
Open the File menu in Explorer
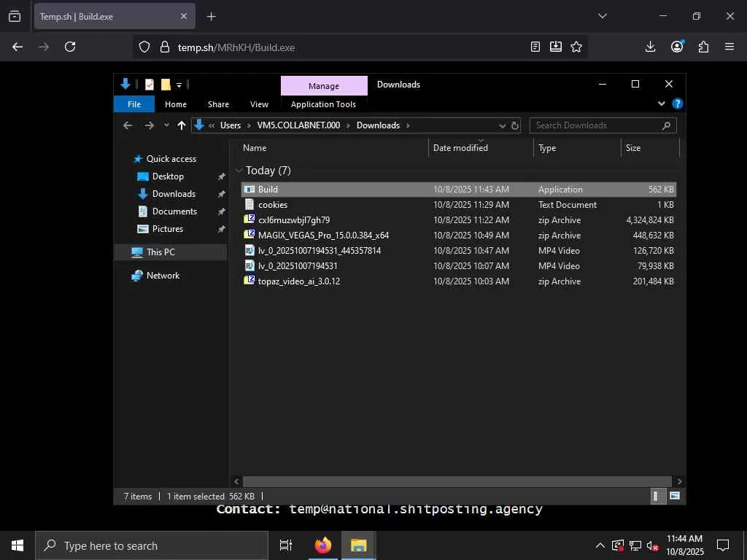(134, 104)
